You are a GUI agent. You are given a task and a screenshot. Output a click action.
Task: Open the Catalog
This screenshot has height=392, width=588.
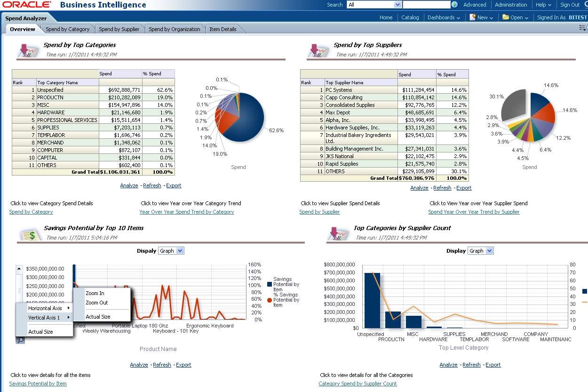410,17
